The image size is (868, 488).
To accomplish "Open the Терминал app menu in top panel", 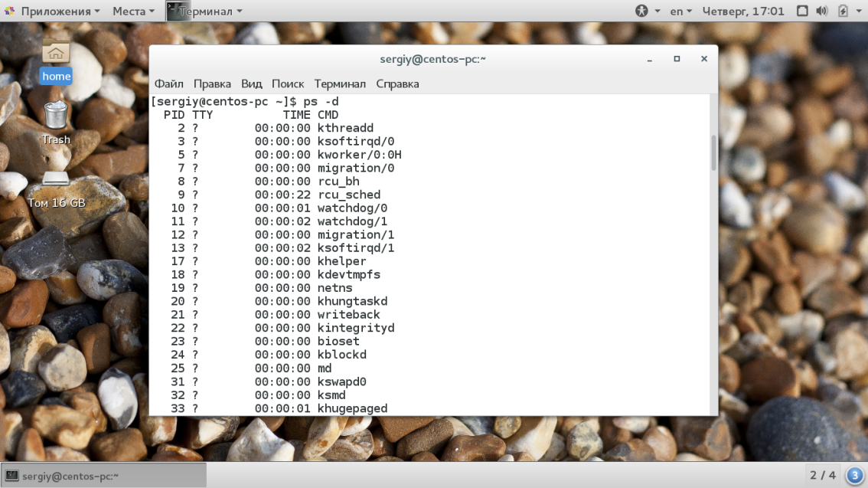I will pos(204,11).
